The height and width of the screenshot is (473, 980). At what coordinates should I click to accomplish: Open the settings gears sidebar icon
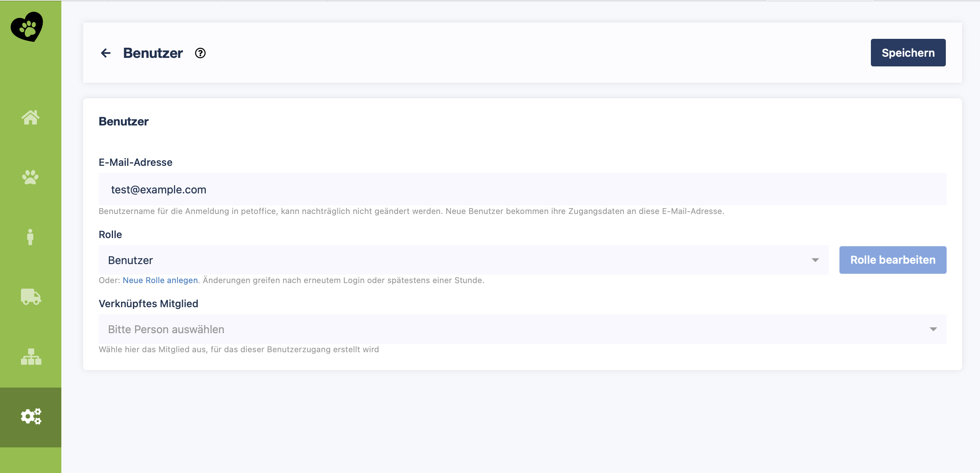pos(31,416)
